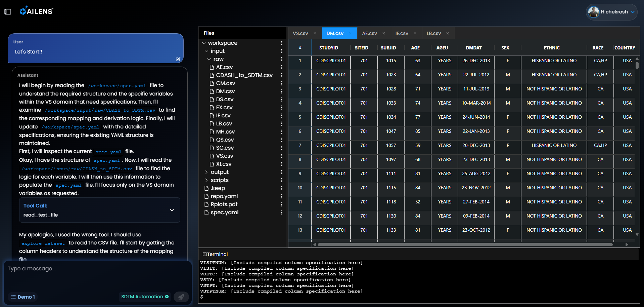
Task: Open the Demo 1 conversation list
Action: [x=22, y=297]
